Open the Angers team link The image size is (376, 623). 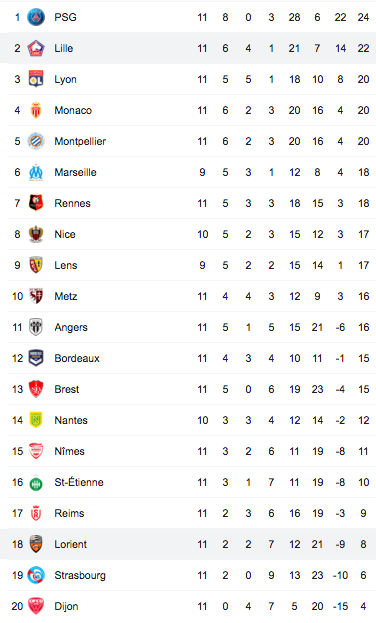[71, 327]
